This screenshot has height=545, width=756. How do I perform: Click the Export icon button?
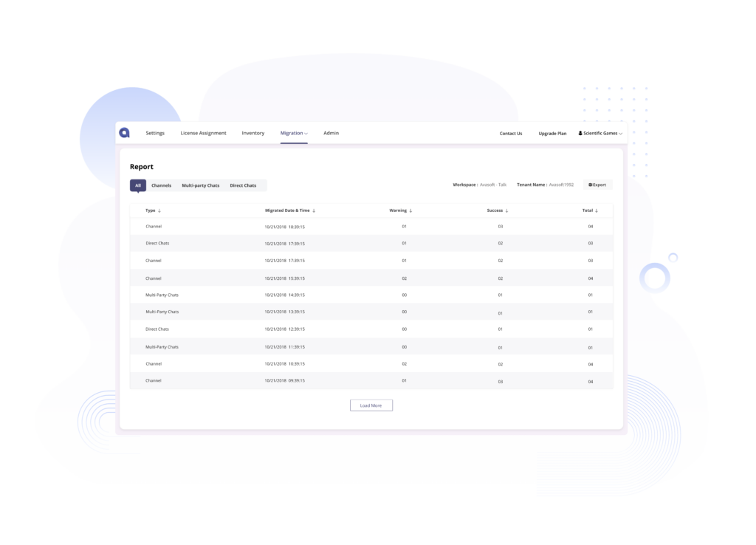point(591,185)
